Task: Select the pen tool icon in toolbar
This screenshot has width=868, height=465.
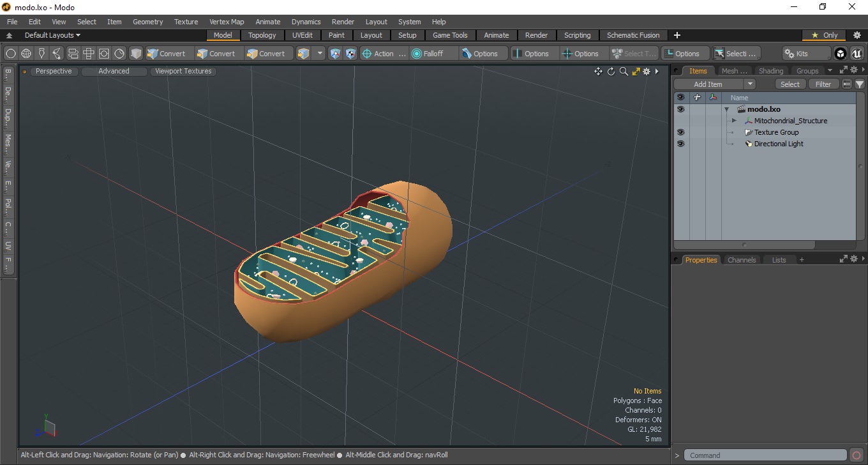Action: (41, 54)
